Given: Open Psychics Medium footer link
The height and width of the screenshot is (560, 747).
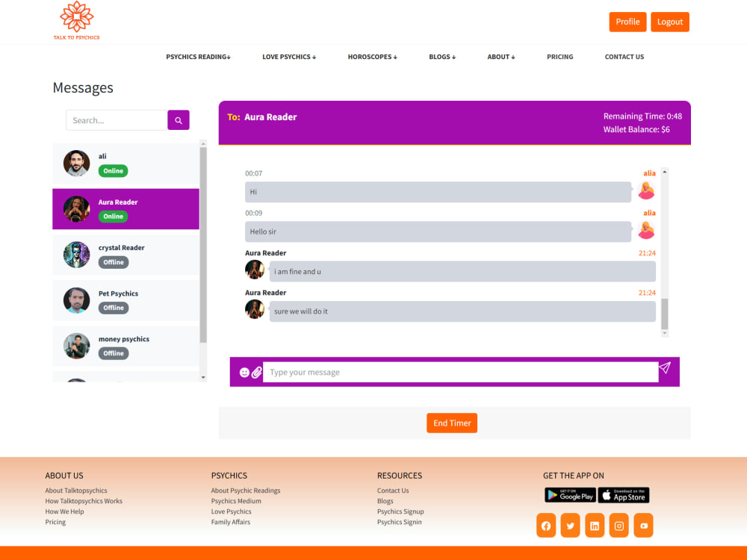Looking at the screenshot, I should point(236,501).
